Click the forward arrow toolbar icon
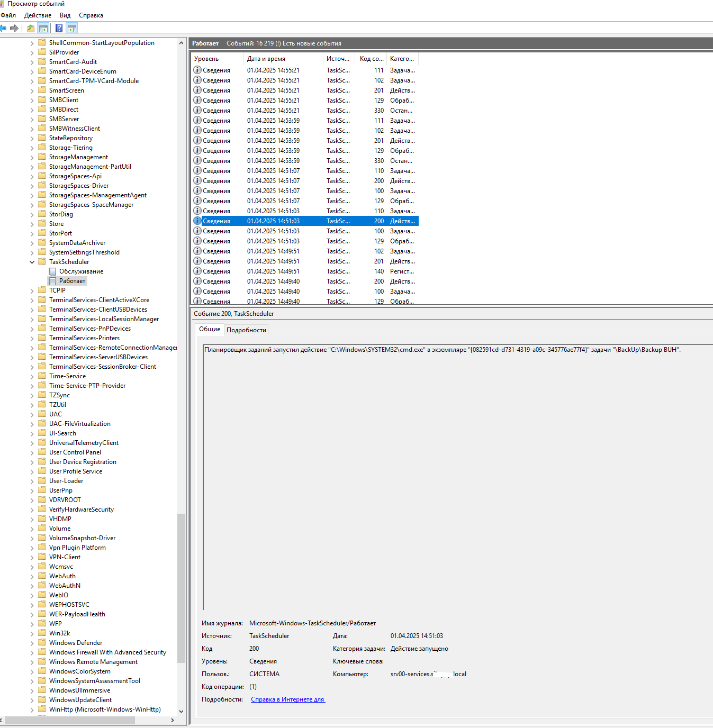This screenshot has height=728, width=713. (14, 29)
